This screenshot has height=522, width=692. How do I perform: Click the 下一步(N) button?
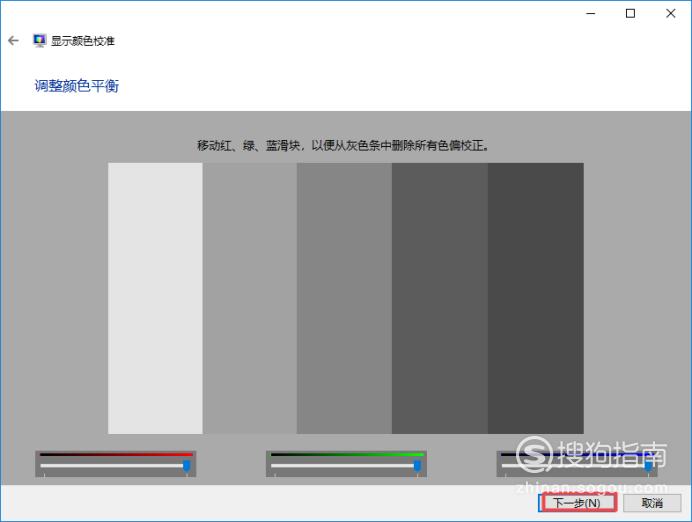pos(578,503)
